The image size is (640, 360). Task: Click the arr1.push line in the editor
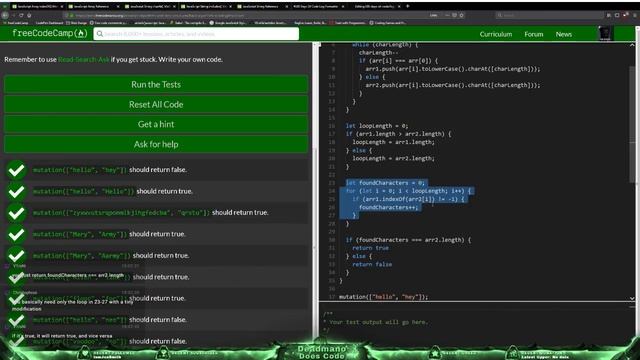[453, 69]
